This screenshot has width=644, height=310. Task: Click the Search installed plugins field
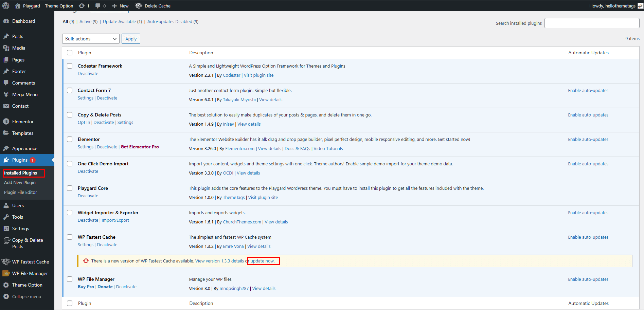pyautogui.click(x=592, y=23)
